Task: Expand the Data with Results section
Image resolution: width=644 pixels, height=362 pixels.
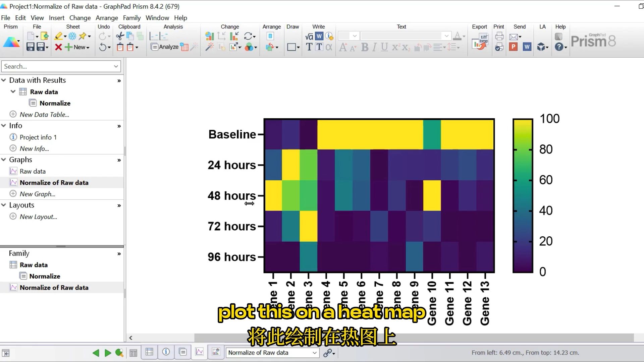Action: [x=4, y=80]
